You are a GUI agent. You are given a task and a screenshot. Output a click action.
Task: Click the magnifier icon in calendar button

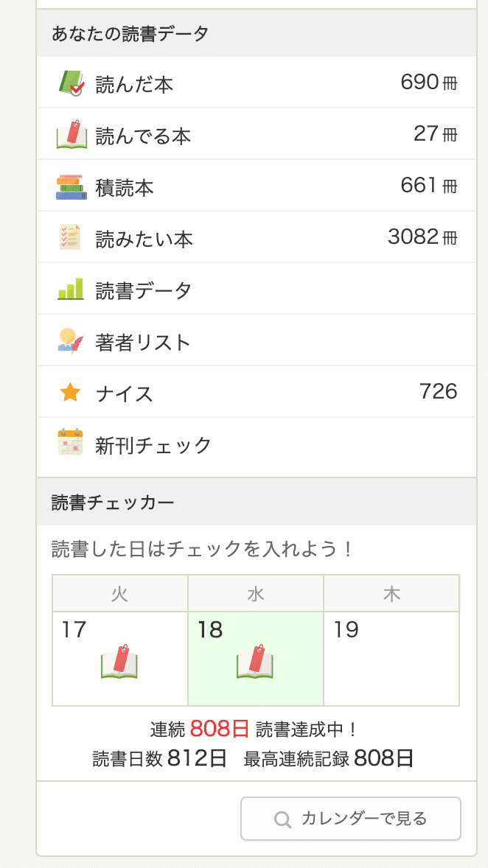(282, 819)
